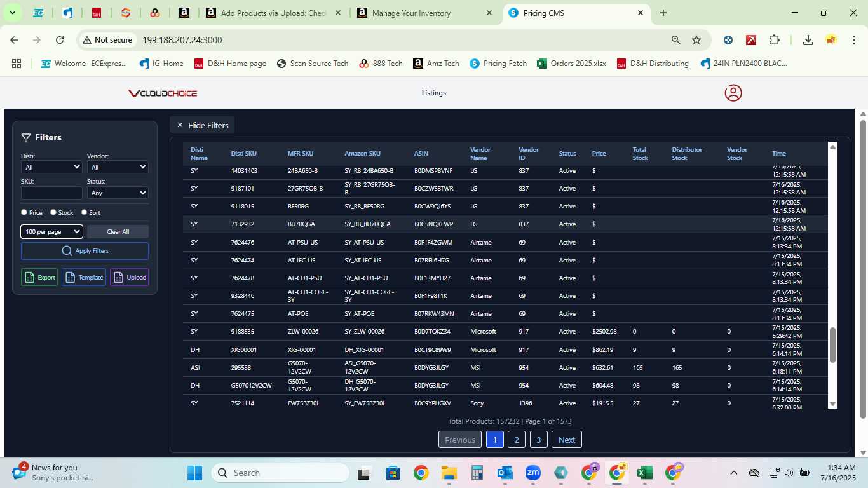Open the Chrome three-dot menu
The height and width of the screenshot is (488, 868).
click(x=853, y=40)
